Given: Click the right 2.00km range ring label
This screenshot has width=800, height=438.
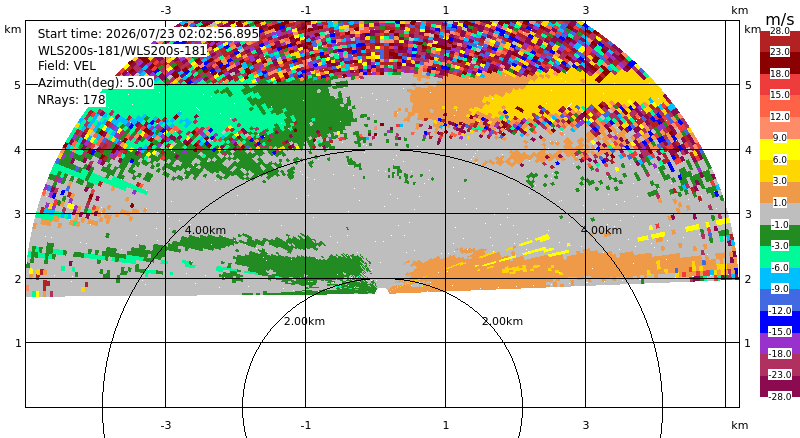Looking at the screenshot, I should click(503, 321).
